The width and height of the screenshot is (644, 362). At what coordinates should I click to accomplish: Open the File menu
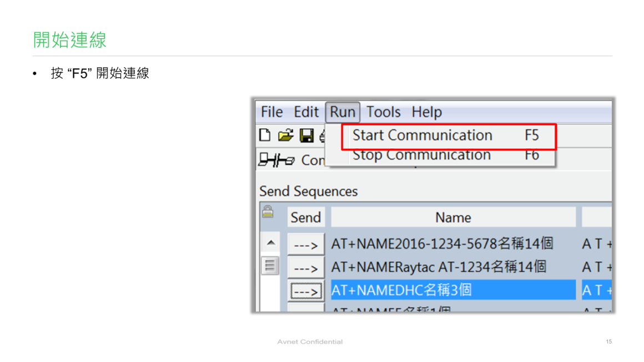coord(271,112)
